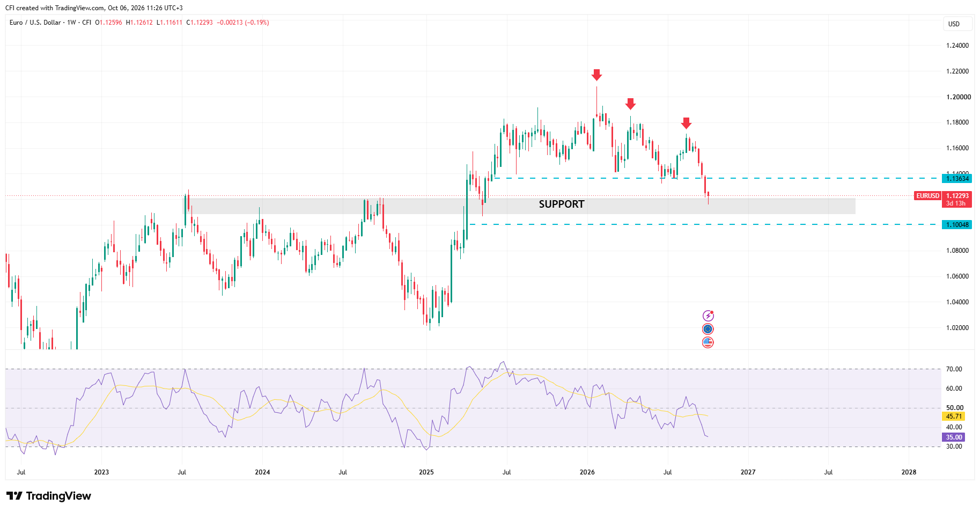Click the 1.08000 price axis label
This screenshot has width=980, height=512.
coord(957,251)
